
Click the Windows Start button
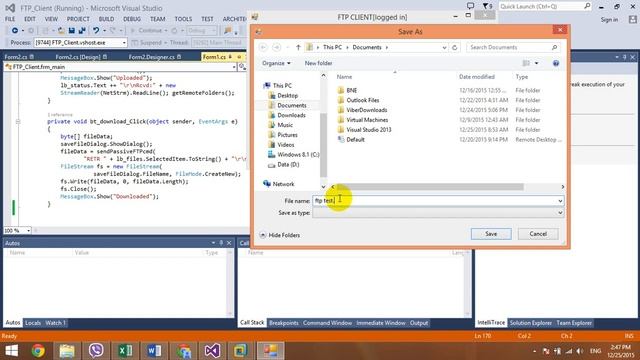[x=11, y=351]
